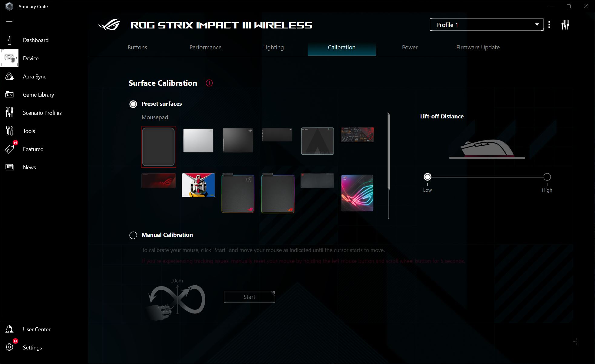Click the Armoury Crate app logo
The width and height of the screenshot is (595, 364).
click(9, 6)
